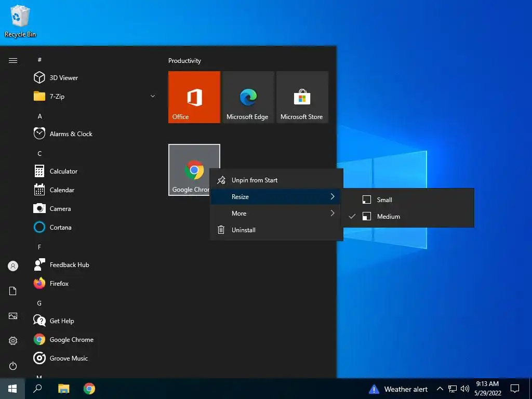
Task: Open the Microsoft Edge tile
Action: (248, 97)
